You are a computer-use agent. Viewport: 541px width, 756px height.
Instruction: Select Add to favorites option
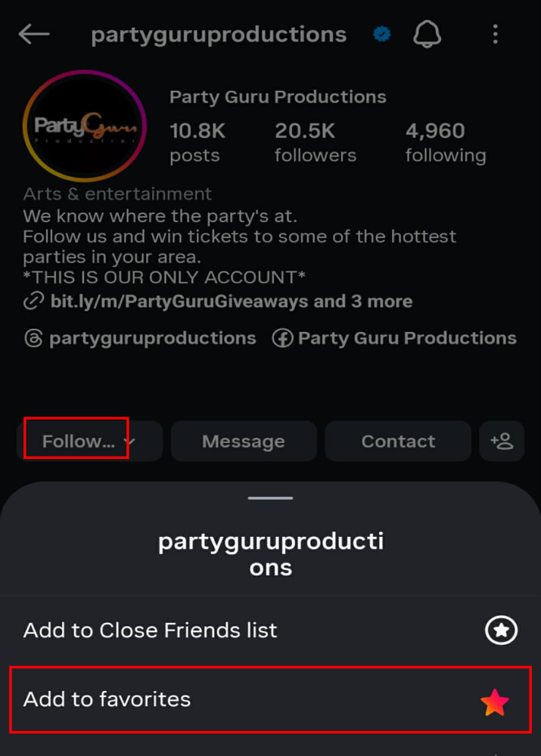270,699
